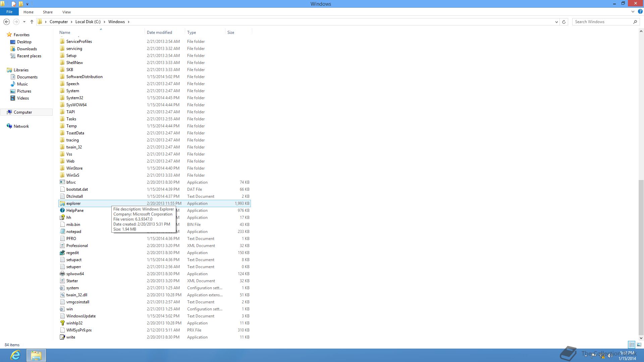Expand the Local Disk (C:) breadcrumb arrow

(104, 22)
